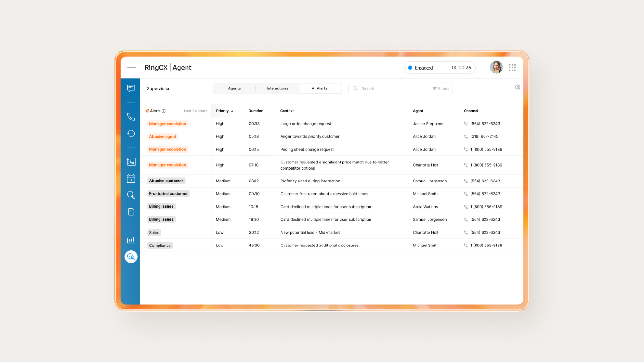The image size is (644, 362).
Task: Expand the Alerts info tooltip
Action: click(164, 110)
